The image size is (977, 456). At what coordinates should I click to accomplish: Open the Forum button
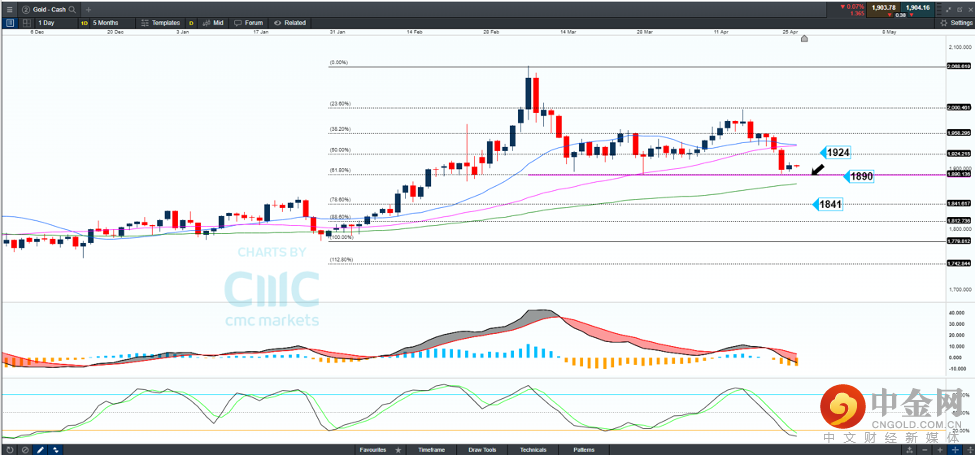pyautogui.click(x=249, y=22)
